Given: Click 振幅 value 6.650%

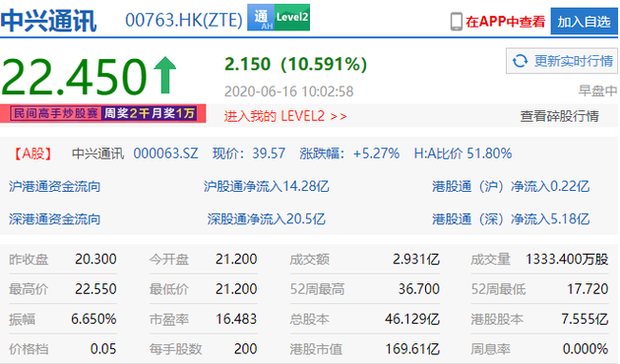Looking at the screenshot, I should [x=93, y=319].
